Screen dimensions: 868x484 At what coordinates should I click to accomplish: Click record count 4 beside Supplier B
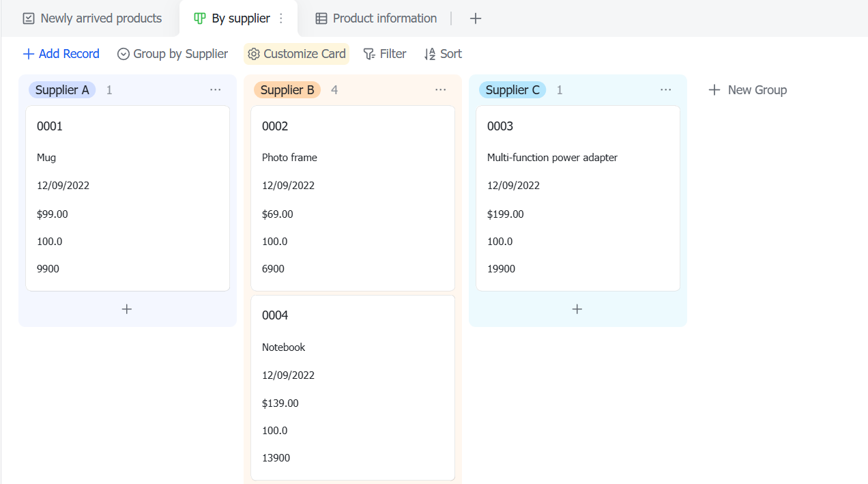pyautogui.click(x=334, y=90)
